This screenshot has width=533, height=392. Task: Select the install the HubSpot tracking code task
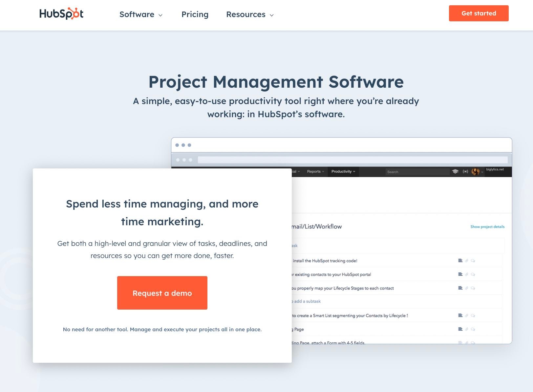[325, 261]
